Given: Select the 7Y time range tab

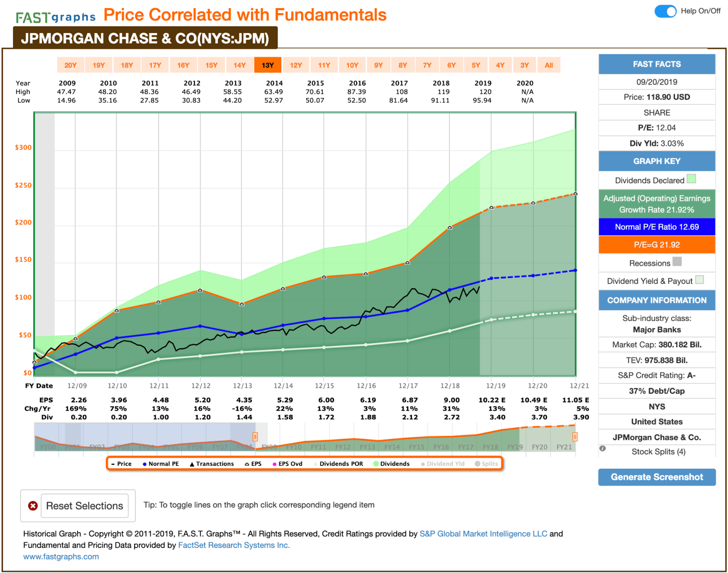Looking at the screenshot, I should pos(427,65).
